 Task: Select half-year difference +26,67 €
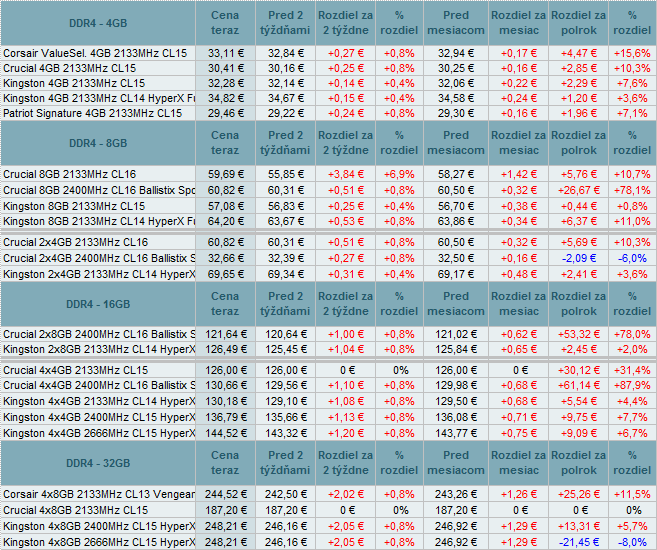(579, 190)
